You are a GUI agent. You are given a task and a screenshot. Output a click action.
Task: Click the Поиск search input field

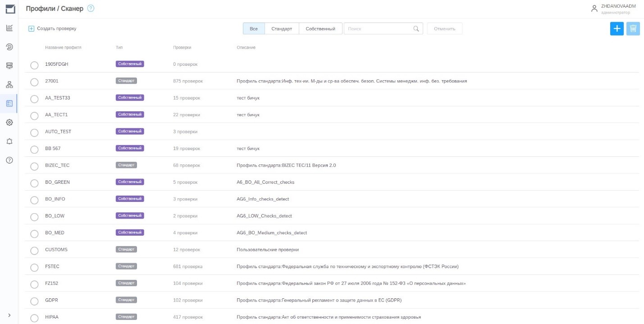[x=379, y=29]
